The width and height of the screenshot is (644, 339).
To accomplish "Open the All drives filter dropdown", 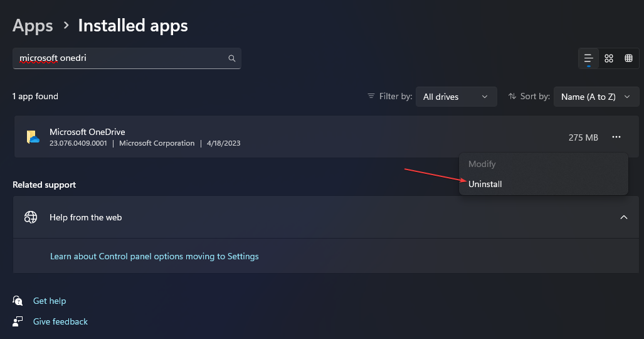I will [456, 97].
